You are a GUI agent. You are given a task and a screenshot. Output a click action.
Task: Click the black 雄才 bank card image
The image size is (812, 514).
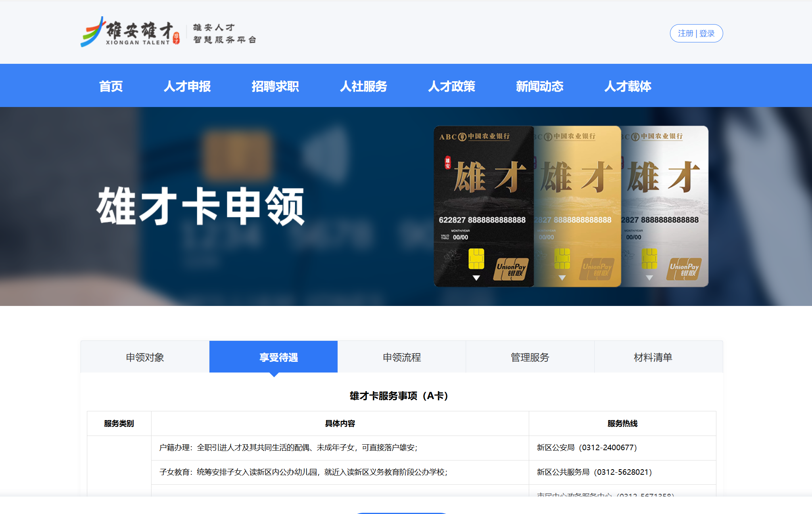pos(483,206)
